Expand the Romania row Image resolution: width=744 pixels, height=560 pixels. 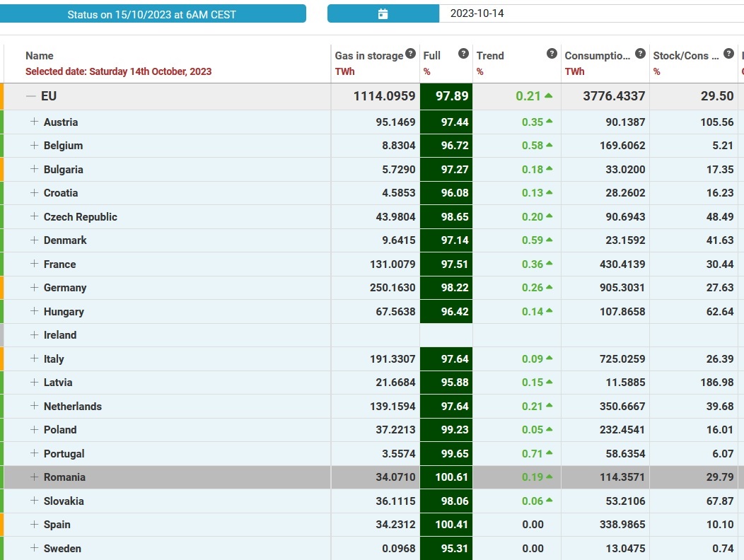(x=34, y=477)
